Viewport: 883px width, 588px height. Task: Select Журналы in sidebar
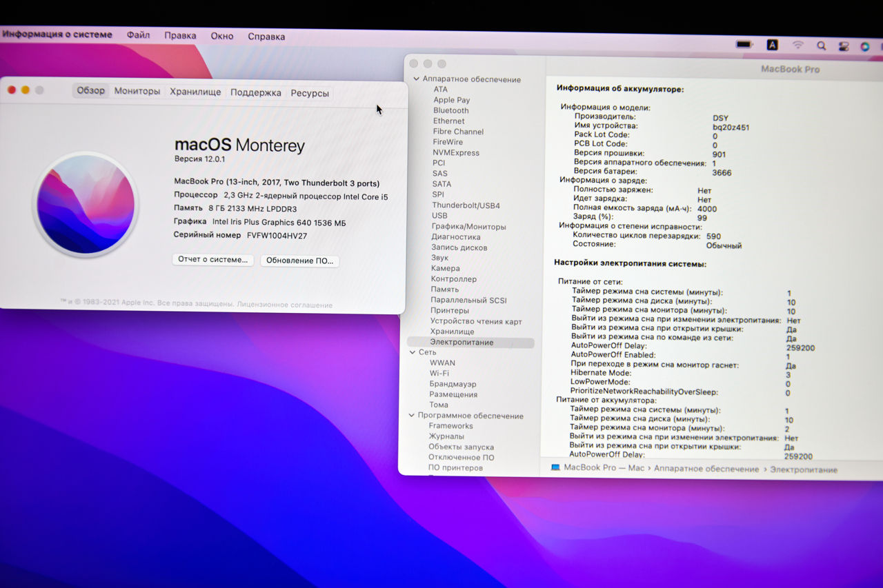(x=446, y=436)
